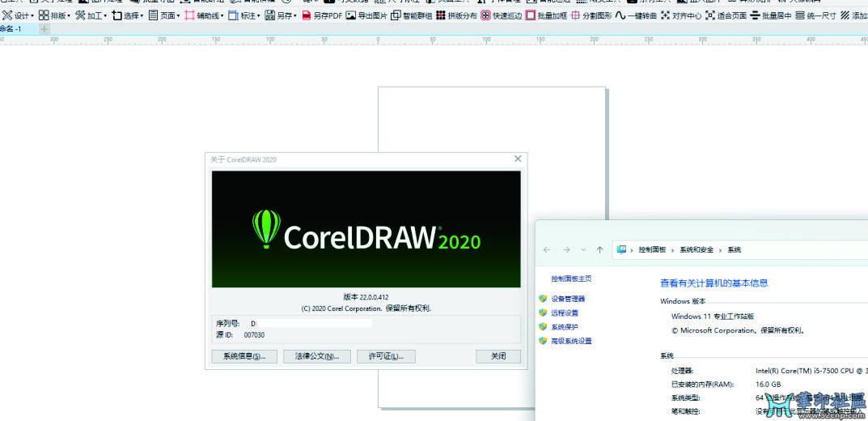Go forward in the Control Panel window

tap(566, 250)
